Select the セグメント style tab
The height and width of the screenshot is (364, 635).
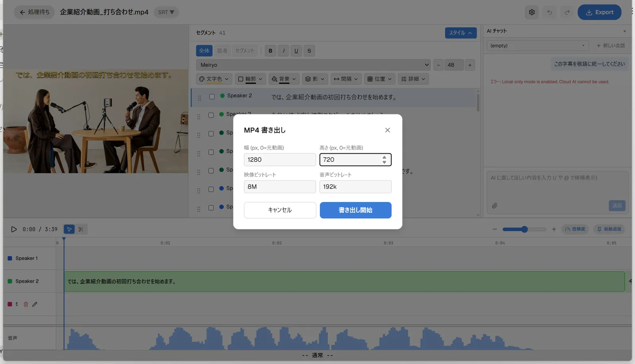coord(244,50)
